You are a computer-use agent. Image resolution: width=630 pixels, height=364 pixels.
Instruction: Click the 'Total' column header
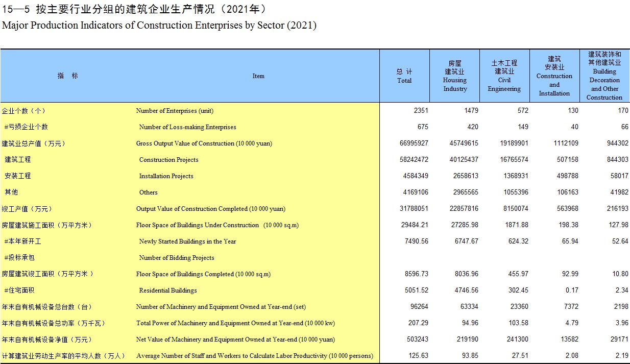(404, 76)
